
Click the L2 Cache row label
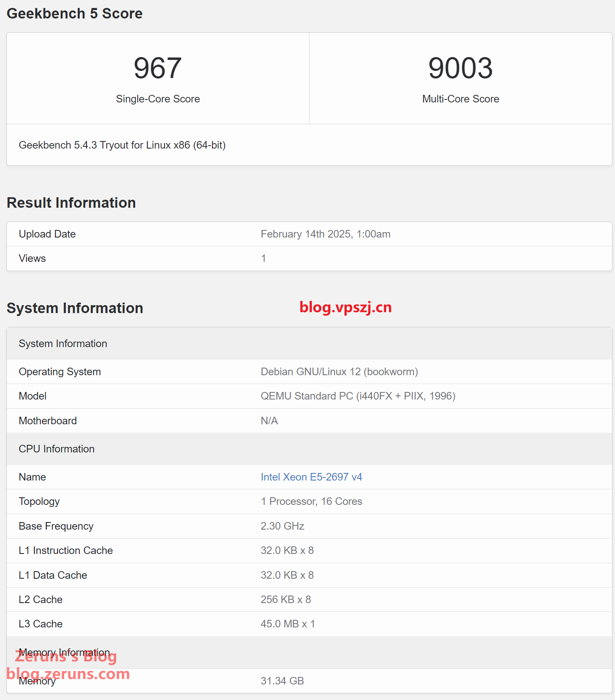pos(41,600)
